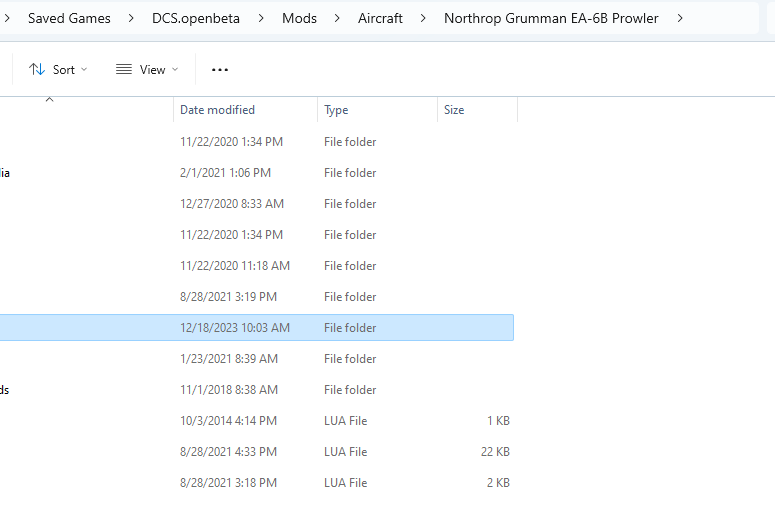The image size is (775, 513).
Task: Select the 2 KB LUA file row
Action: [257, 483]
